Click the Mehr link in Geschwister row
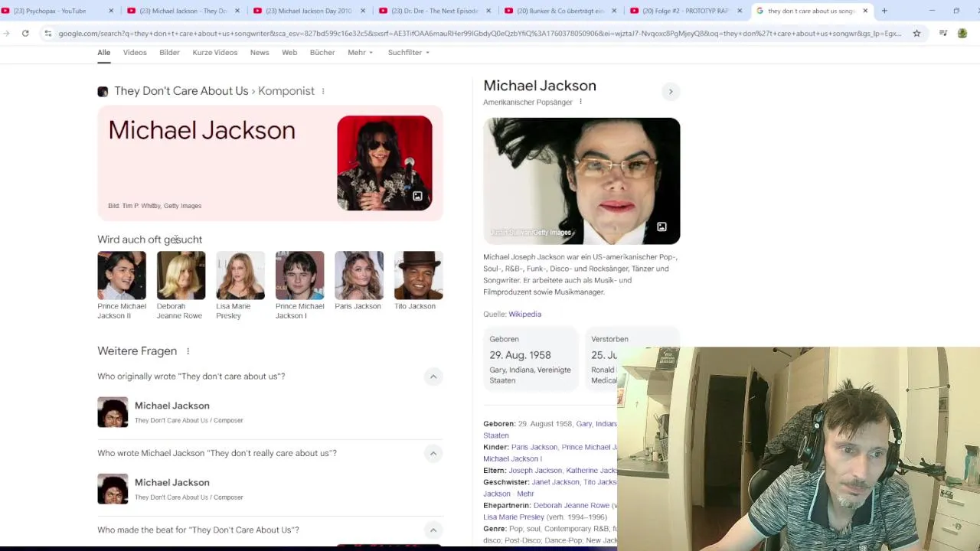 [x=525, y=494]
